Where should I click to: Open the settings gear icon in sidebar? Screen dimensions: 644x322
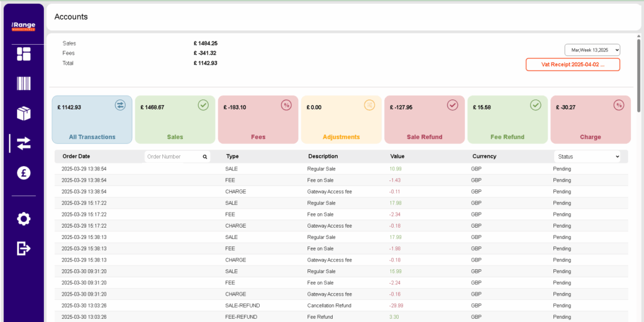click(23, 219)
